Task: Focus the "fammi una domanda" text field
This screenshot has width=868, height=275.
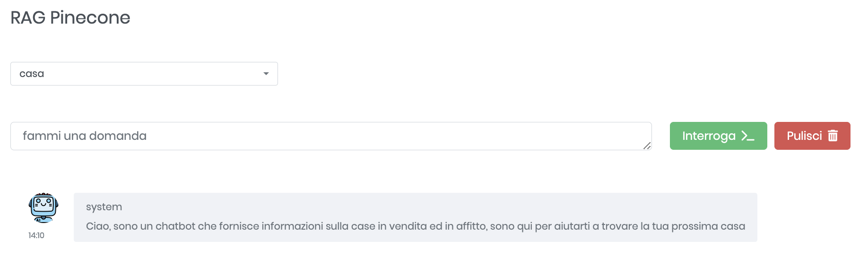Action: pos(331,136)
